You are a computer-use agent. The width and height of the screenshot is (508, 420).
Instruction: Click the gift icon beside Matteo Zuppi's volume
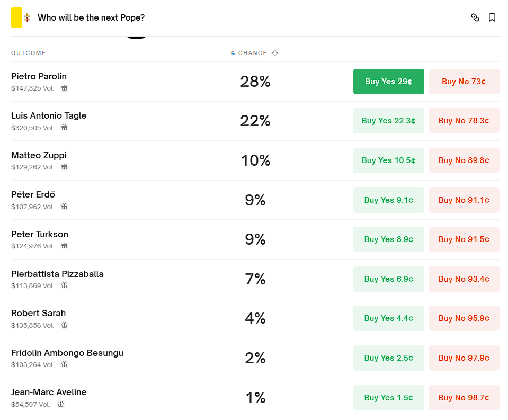click(65, 167)
